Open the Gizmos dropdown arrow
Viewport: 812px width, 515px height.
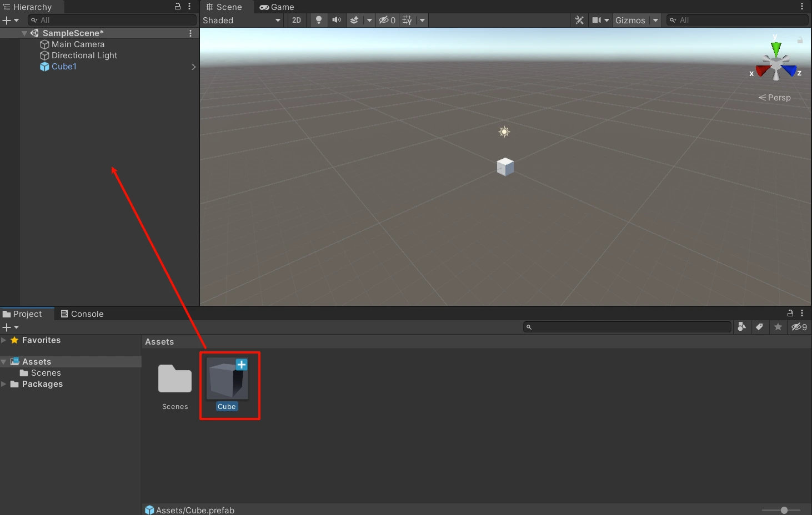[x=655, y=20]
